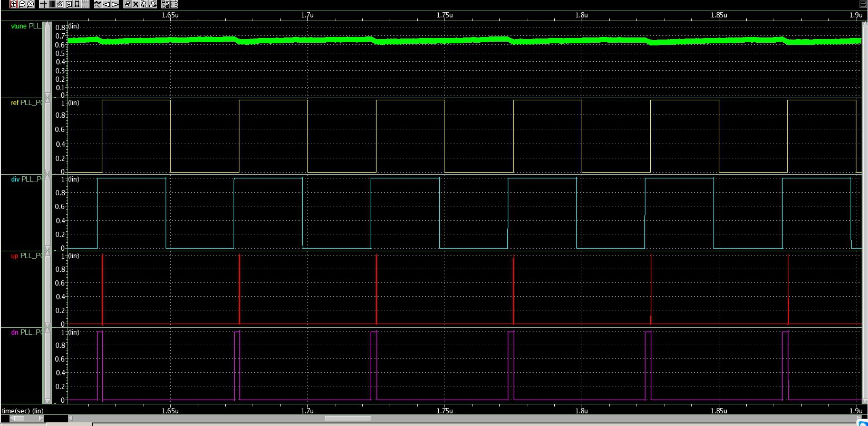The width and height of the screenshot is (868, 426).
Task: Enable the vertical cursor crosshair tool
Action: pyautogui.click(x=44, y=4)
